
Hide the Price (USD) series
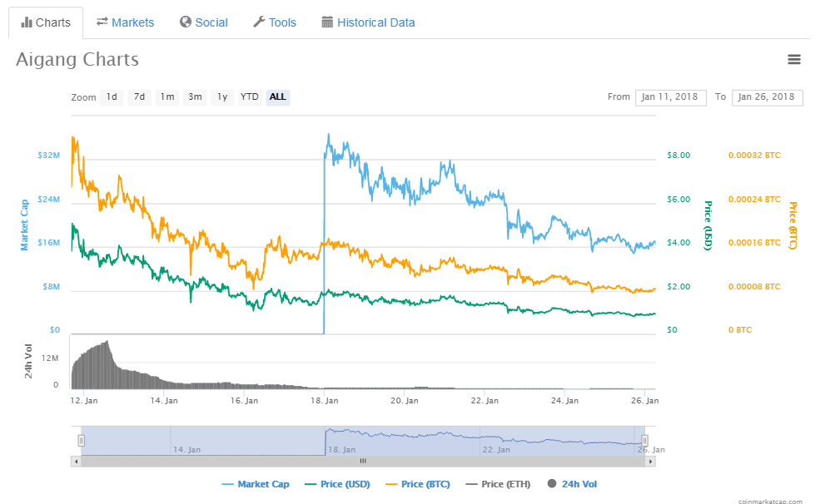(339, 484)
